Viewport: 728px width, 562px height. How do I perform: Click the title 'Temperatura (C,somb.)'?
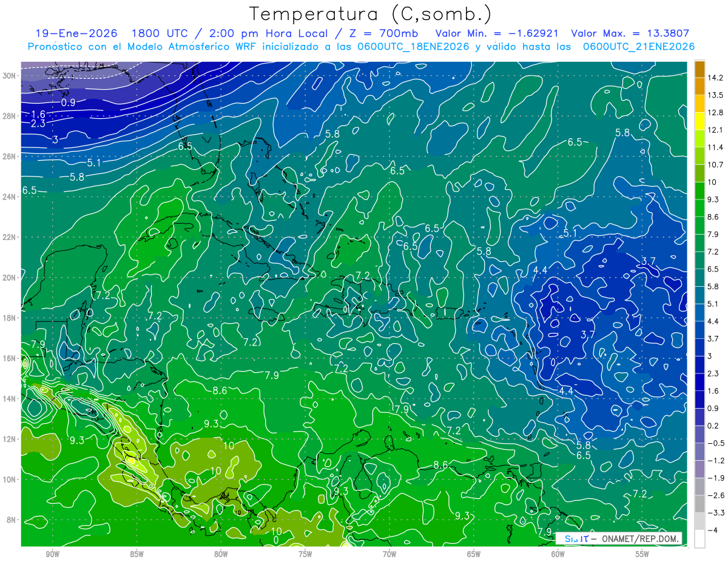click(x=371, y=14)
